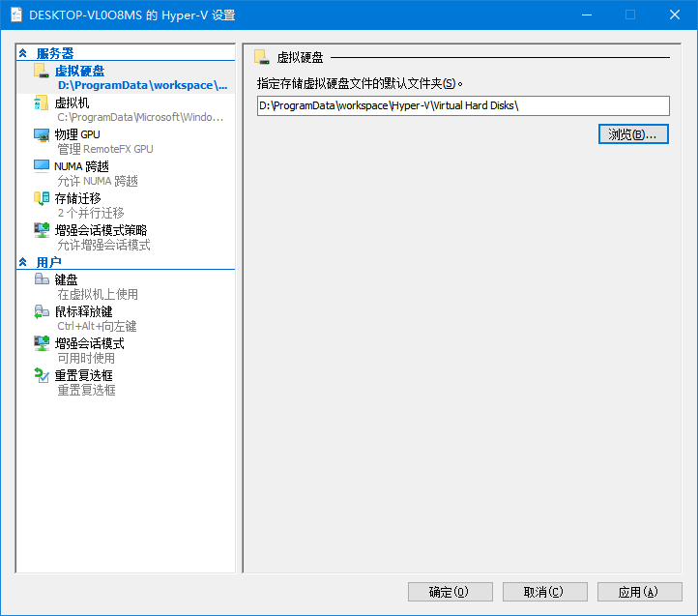This screenshot has width=698, height=616.
Task: Click the 增强会话模式策略 icon
Action: pyautogui.click(x=42, y=230)
